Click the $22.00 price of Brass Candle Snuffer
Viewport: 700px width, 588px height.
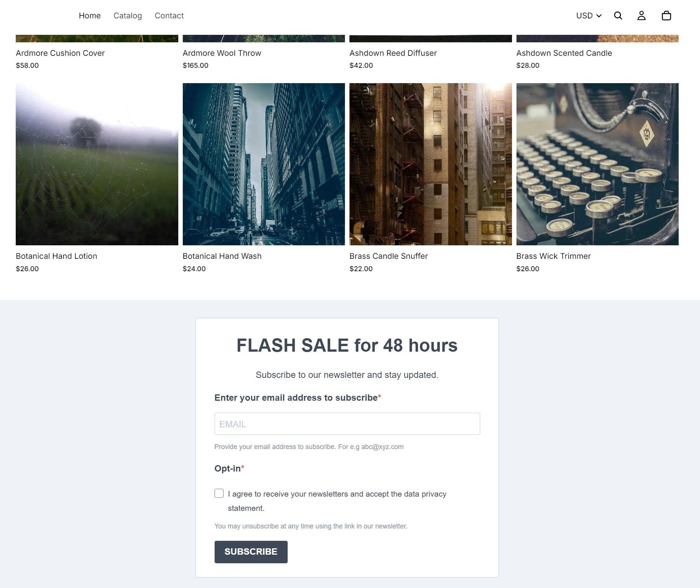[x=361, y=269]
